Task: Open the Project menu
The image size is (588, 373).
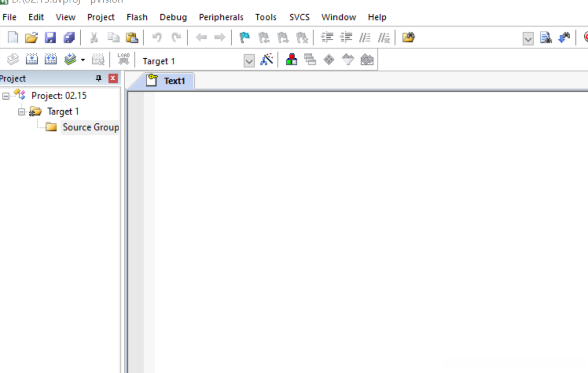Action: [101, 17]
